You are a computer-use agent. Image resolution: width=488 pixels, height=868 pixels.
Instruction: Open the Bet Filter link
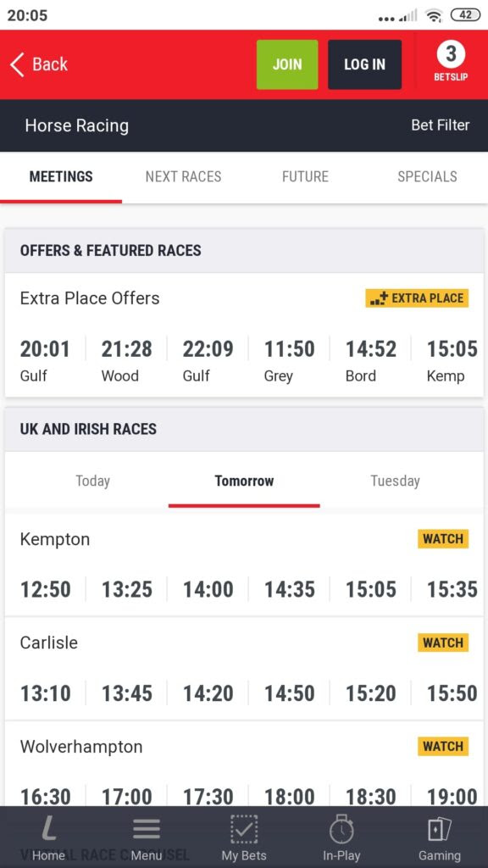click(441, 125)
